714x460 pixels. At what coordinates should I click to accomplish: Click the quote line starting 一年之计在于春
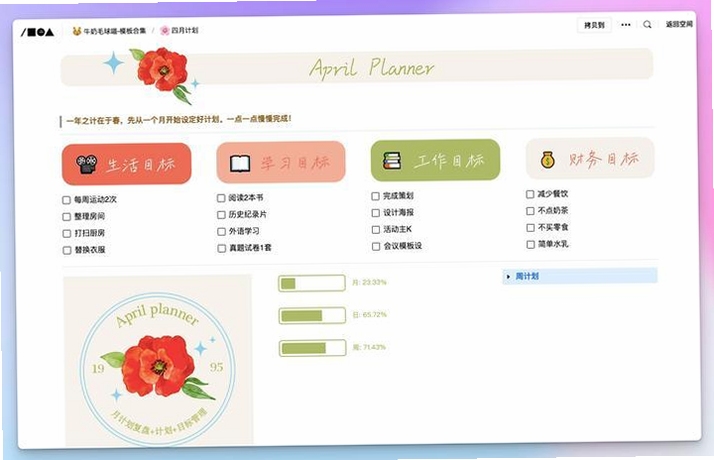click(178, 120)
